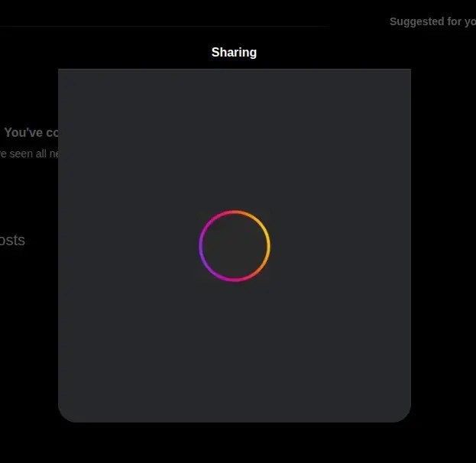Screen dimensions: 476x463
Task: Click the partially hidden "osts" text
Action: click(12, 240)
